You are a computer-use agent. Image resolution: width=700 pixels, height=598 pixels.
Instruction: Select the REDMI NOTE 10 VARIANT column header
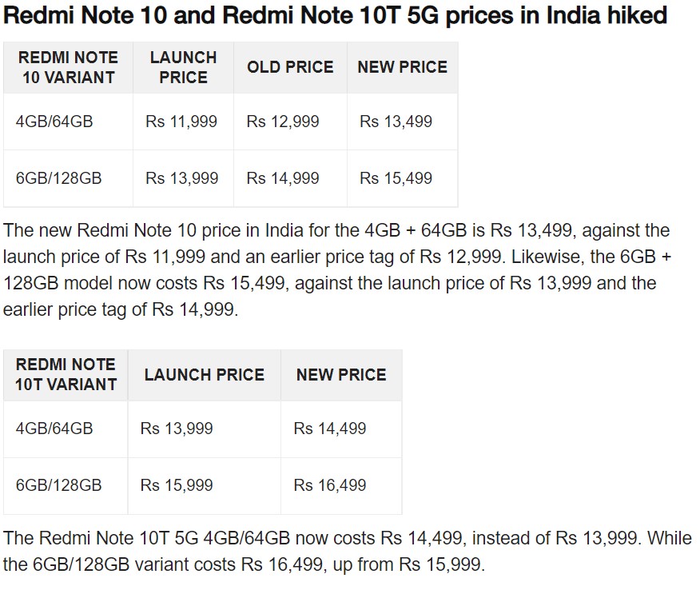[68, 67]
